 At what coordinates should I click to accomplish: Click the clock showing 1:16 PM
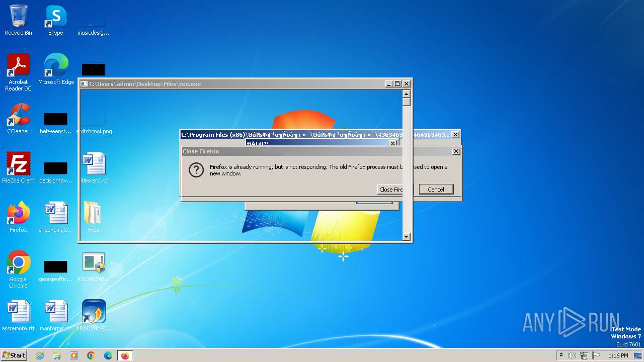[618, 355]
